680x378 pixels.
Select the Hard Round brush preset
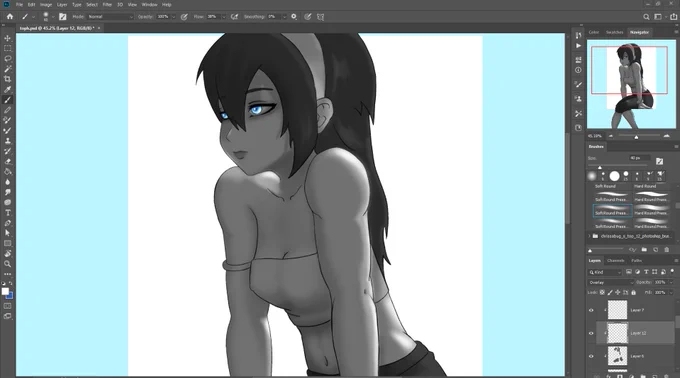645,186
